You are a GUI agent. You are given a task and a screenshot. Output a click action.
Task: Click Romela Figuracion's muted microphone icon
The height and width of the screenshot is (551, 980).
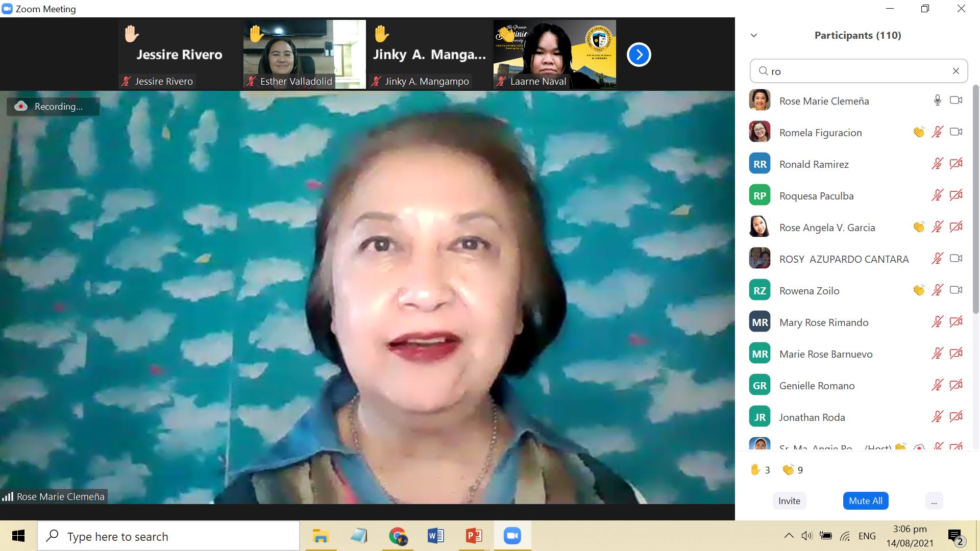[937, 132]
